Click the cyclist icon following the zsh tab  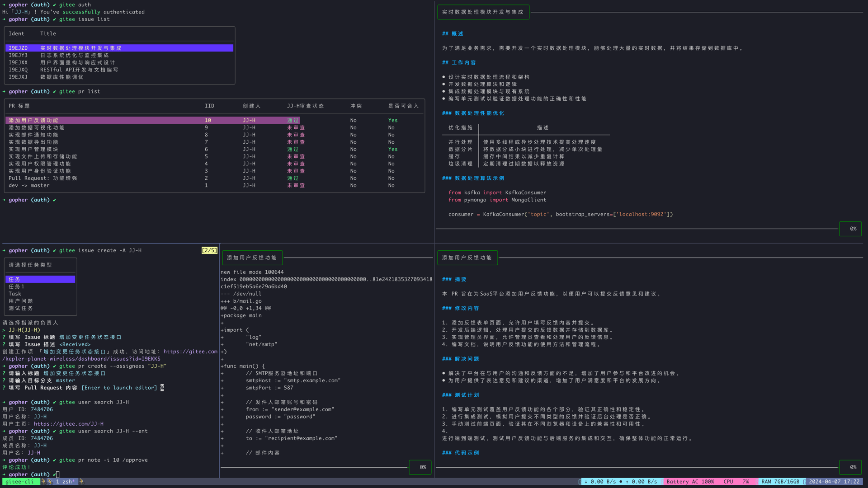[81, 482]
